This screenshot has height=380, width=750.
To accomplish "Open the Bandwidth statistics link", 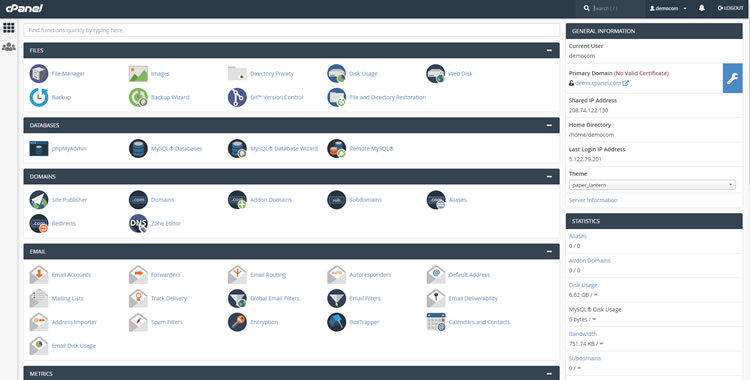I will tap(583, 334).
